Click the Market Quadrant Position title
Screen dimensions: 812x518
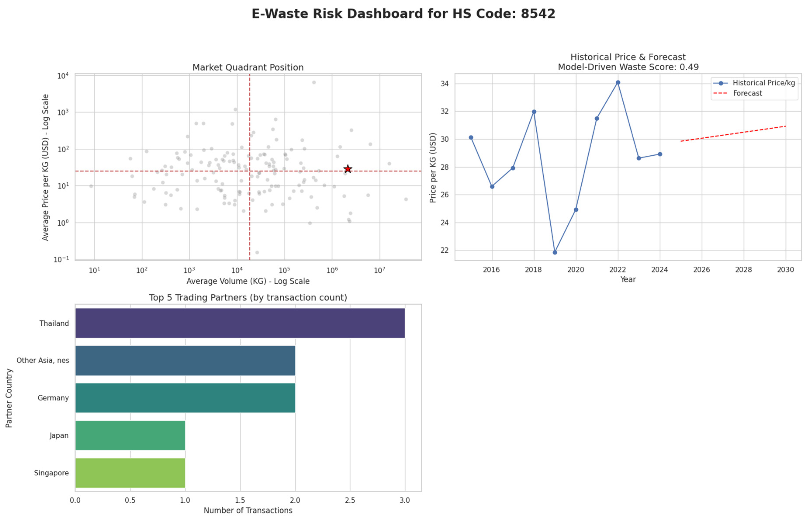tap(248, 68)
